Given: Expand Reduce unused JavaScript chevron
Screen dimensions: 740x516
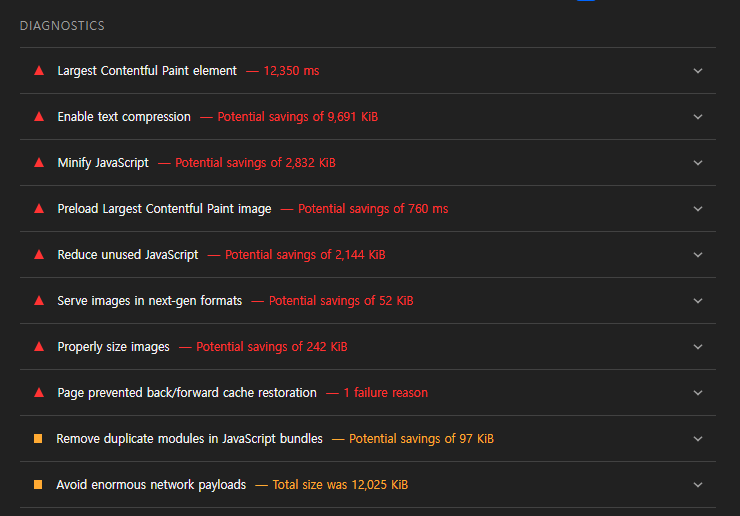Looking at the screenshot, I should 698,255.
